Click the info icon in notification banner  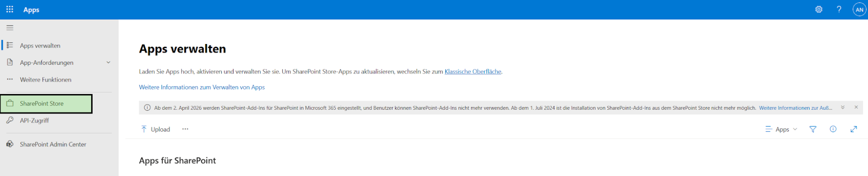(147, 107)
